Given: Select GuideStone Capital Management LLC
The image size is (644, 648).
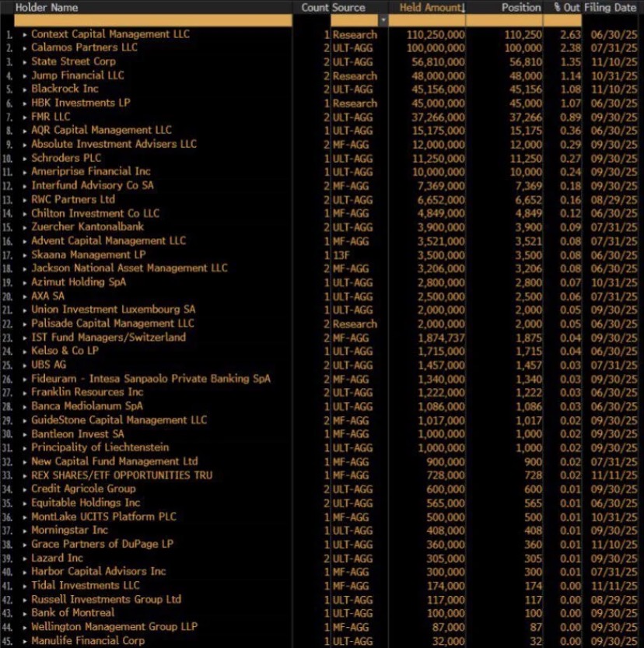Looking at the screenshot, I should pyautogui.click(x=119, y=420).
